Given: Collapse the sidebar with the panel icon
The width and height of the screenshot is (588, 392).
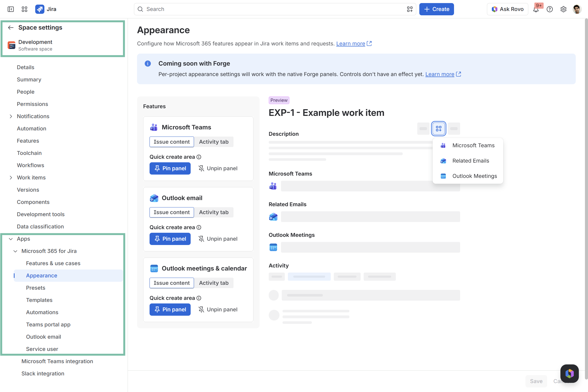Looking at the screenshot, I should pos(11,9).
